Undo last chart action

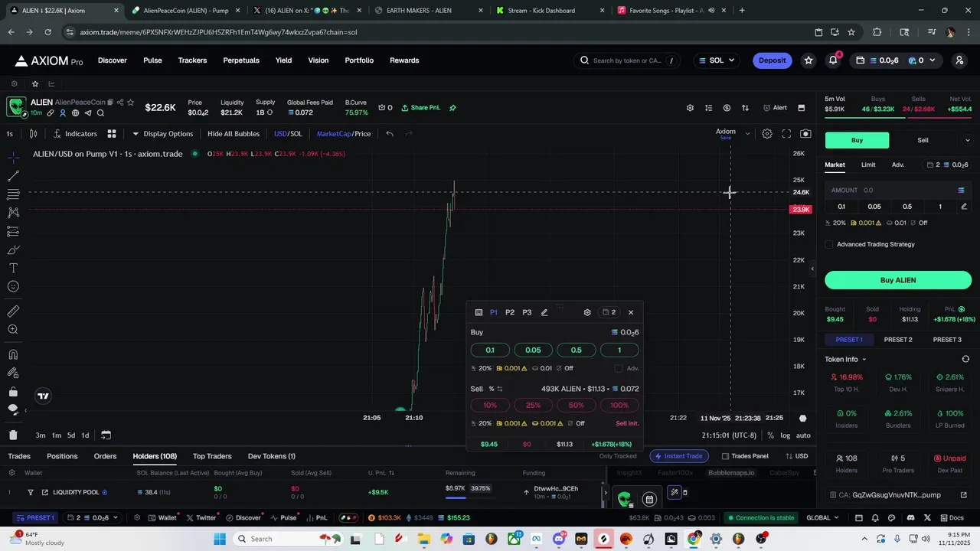pyautogui.click(x=390, y=134)
